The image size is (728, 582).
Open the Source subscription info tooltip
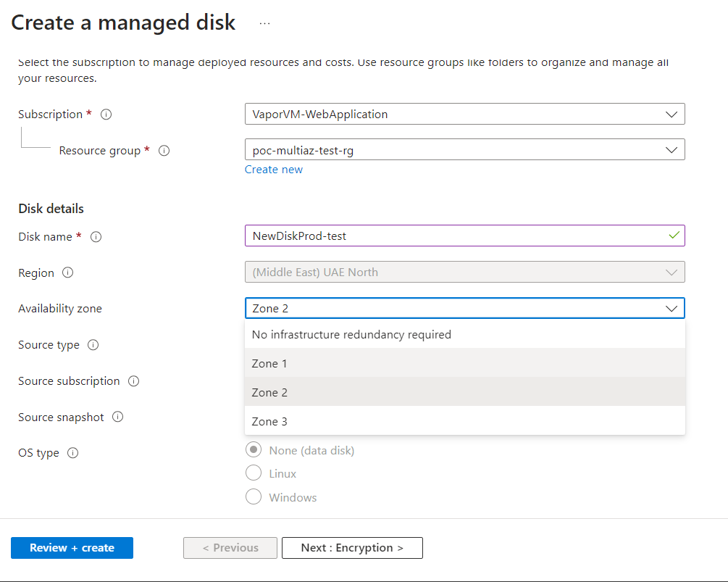[x=133, y=381]
